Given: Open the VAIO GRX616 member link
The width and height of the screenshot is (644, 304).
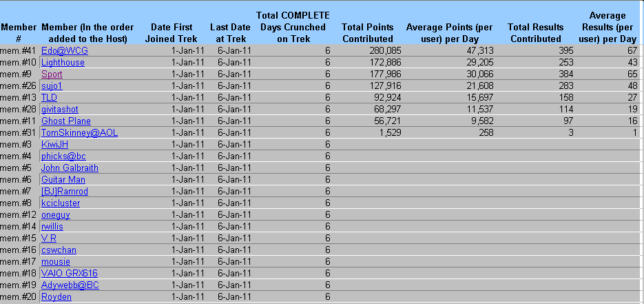Looking at the screenshot, I should [x=69, y=274].
